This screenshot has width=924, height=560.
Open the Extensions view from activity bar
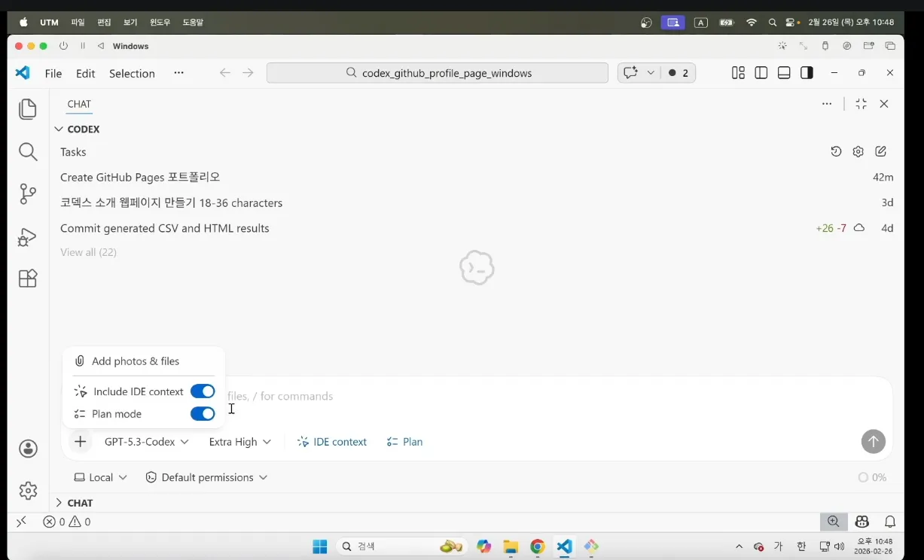click(x=28, y=278)
